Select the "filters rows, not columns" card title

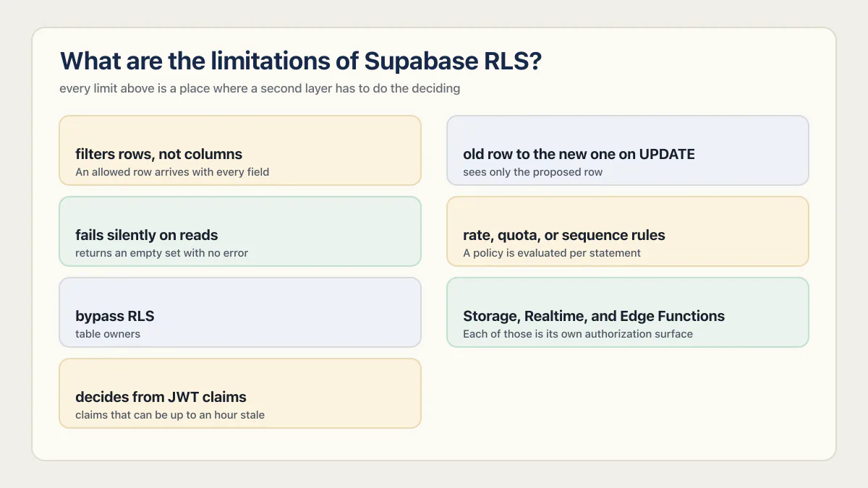(158, 154)
